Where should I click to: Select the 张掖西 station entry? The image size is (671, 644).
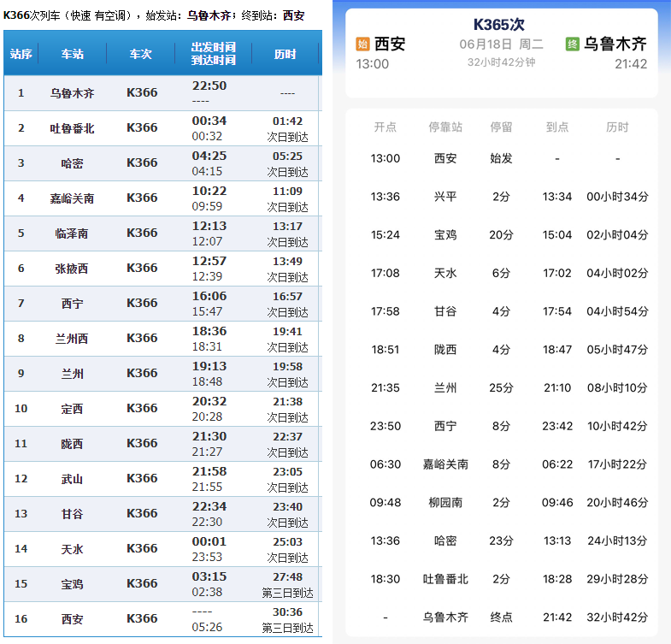point(73,269)
